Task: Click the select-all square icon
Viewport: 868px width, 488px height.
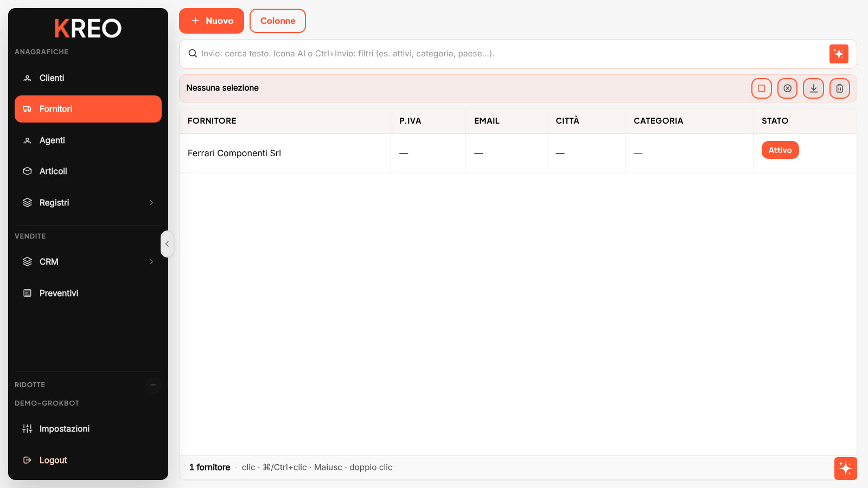Action: [x=762, y=88]
